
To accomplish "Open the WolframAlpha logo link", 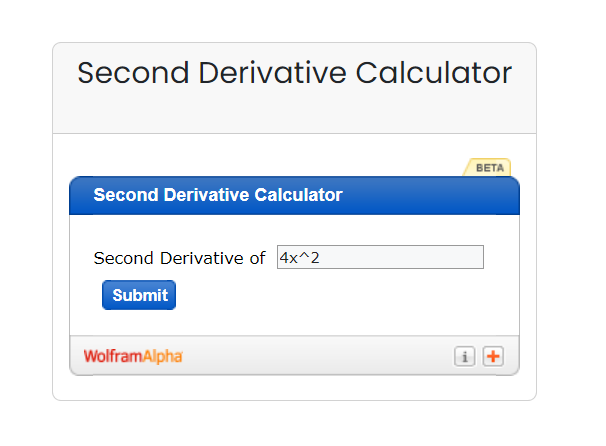I will [133, 356].
